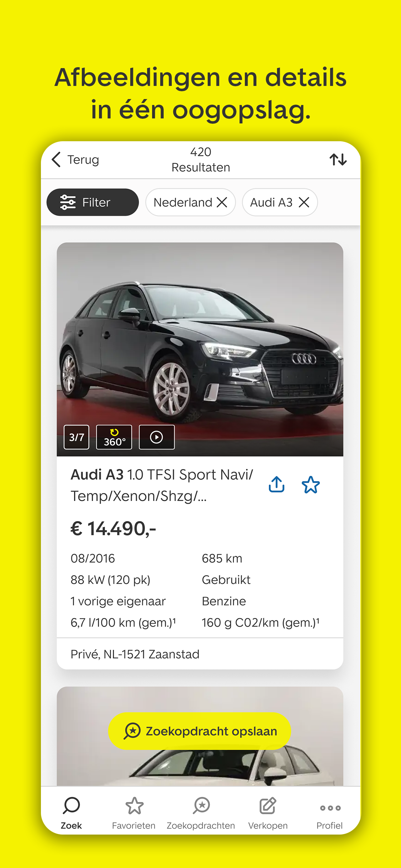Open the Zoekopdrachten tab
The height and width of the screenshot is (868, 401).
[x=201, y=813]
